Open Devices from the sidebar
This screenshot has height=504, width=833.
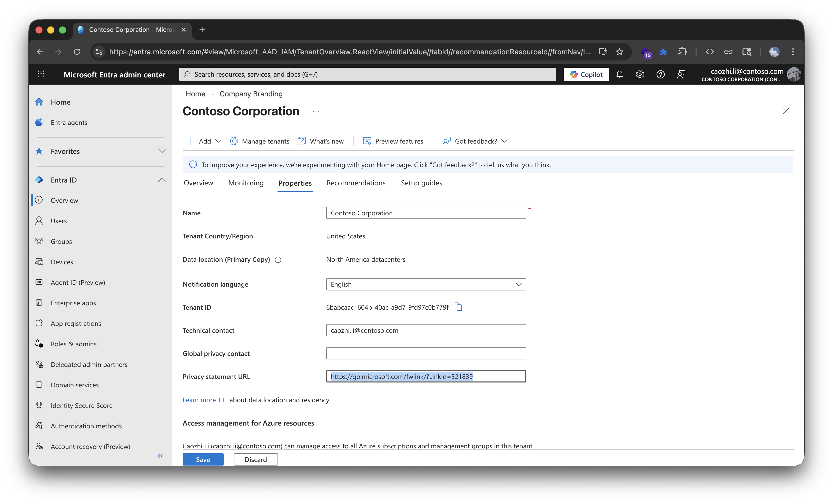coord(62,262)
